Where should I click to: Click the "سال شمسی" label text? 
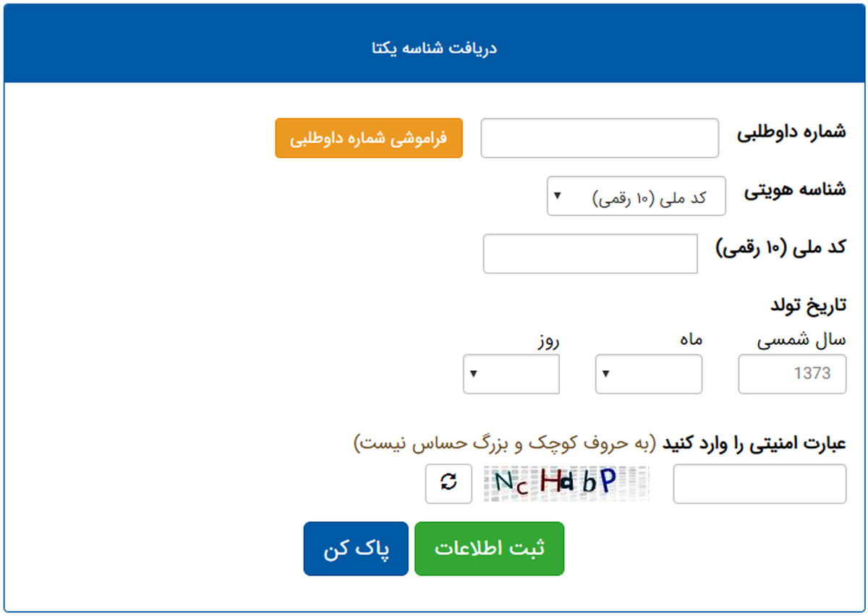(x=801, y=340)
